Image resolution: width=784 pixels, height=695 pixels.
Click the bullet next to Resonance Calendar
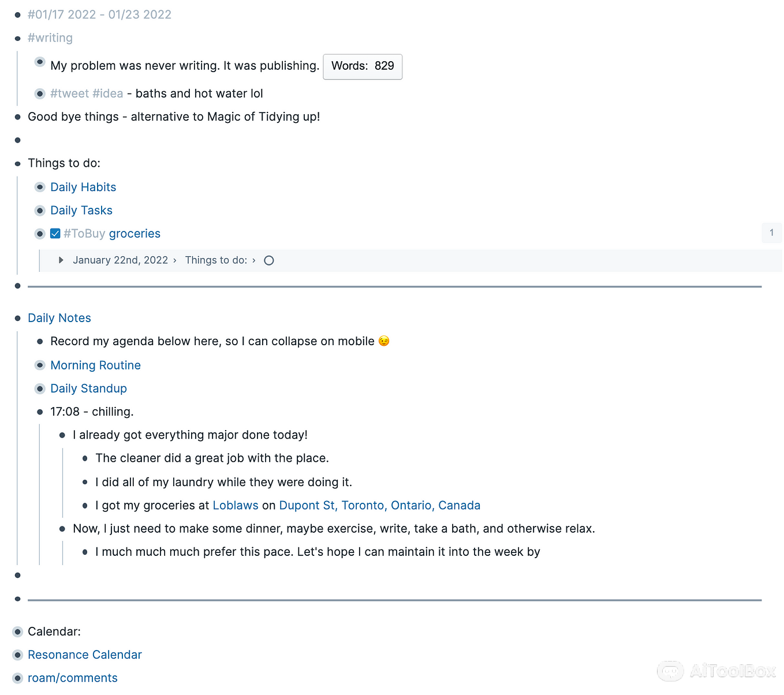click(x=17, y=655)
